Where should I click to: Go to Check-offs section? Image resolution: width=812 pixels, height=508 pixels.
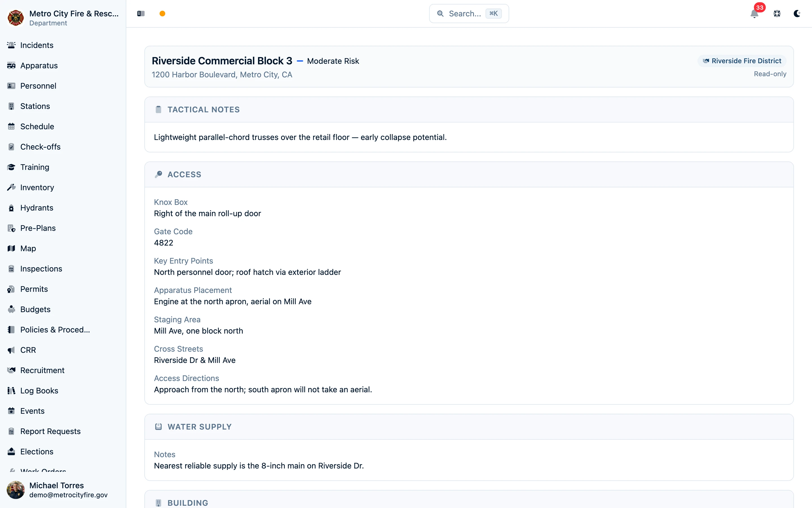pyautogui.click(x=63, y=147)
